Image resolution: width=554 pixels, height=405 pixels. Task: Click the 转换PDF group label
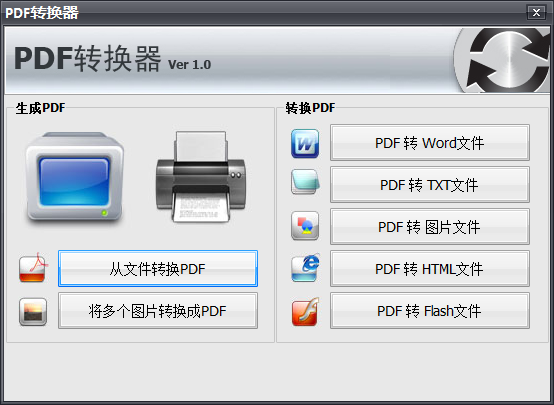(x=310, y=108)
